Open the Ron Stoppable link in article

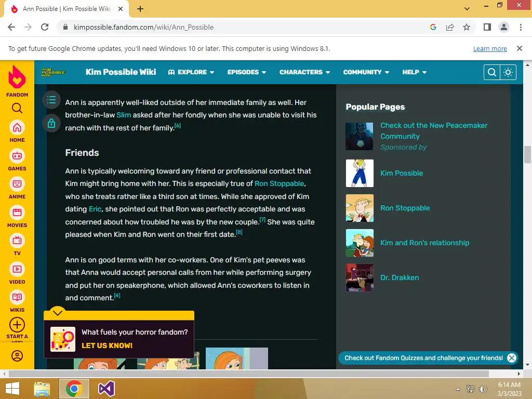pyautogui.click(x=279, y=183)
